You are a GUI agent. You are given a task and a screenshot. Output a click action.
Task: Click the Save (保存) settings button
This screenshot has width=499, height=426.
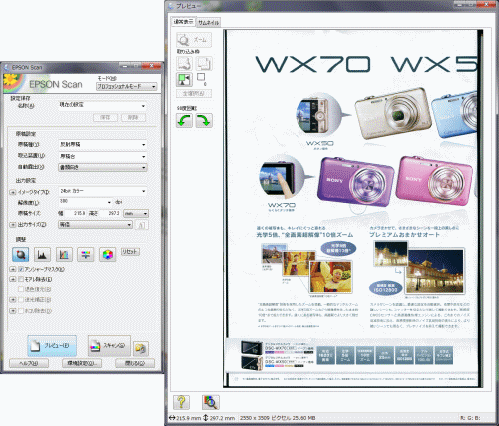click(105, 117)
